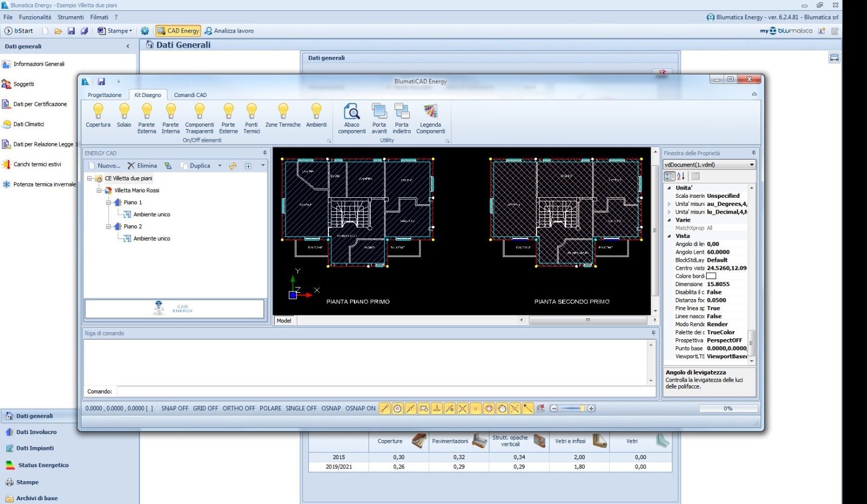Screen dimensions: 867x504
Task: Collapse Piano 1 tree node
Action: [108, 202]
